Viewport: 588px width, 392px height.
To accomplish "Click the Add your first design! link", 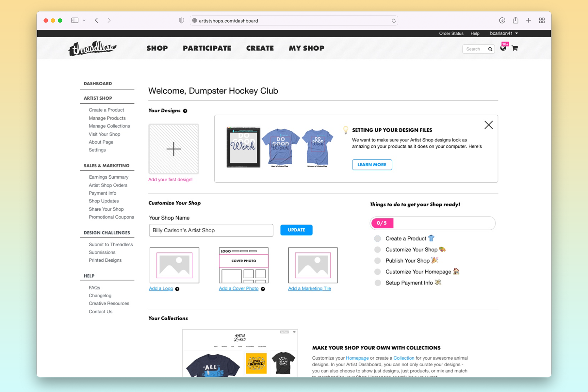I will coord(171,180).
